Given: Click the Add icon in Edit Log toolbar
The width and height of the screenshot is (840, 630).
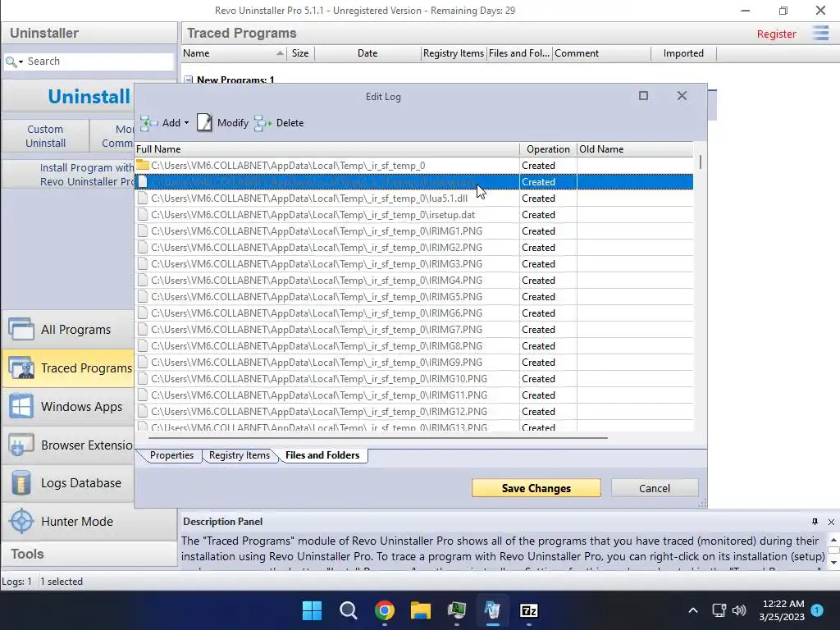Looking at the screenshot, I should coord(149,123).
